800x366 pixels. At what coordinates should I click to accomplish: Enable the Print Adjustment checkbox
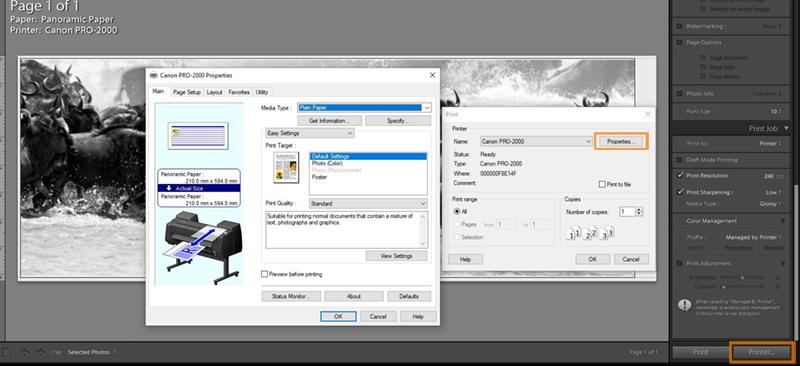(x=680, y=263)
